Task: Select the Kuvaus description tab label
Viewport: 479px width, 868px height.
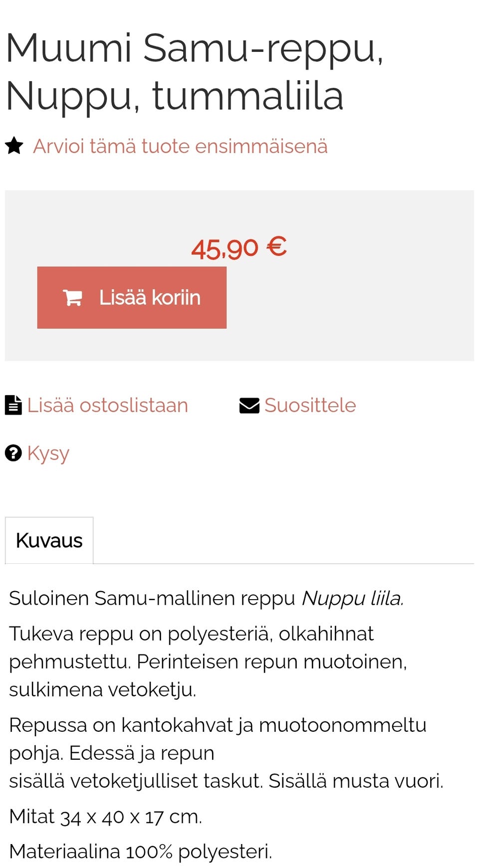Action: (49, 540)
